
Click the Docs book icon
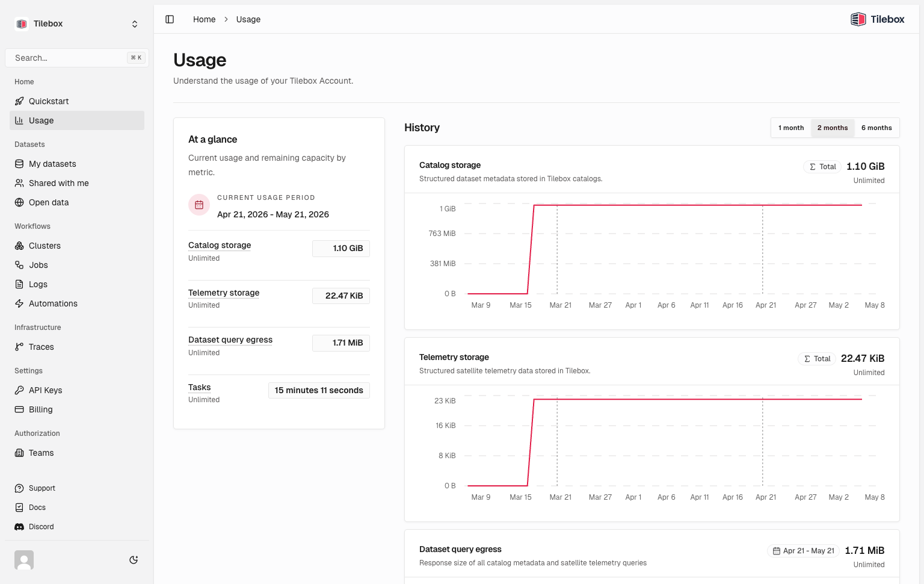tap(19, 508)
